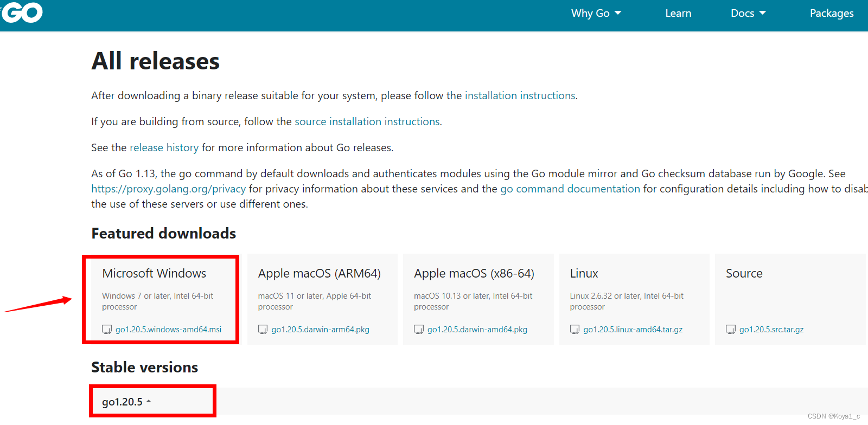
Task: Click the caret arrow next to Why Go
Action: (618, 12)
